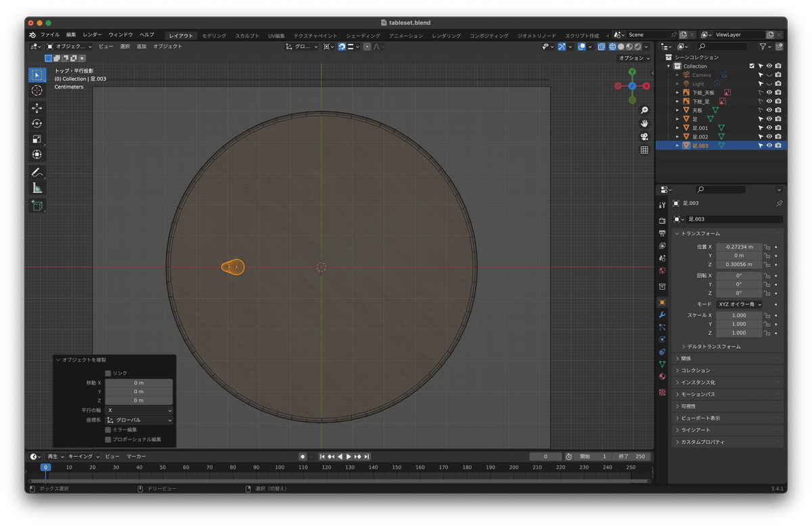Open the XYZ オイラー角 rotation mode dropdown
The image size is (812, 526).
click(x=739, y=305)
